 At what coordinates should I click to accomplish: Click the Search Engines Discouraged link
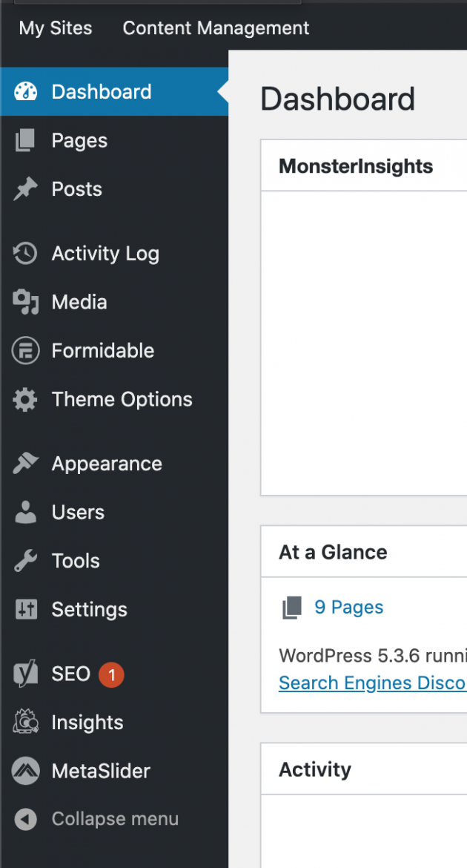pos(372,683)
